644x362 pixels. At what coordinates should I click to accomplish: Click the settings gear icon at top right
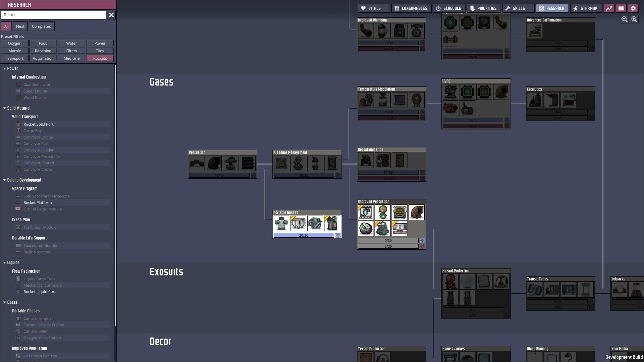click(633, 8)
